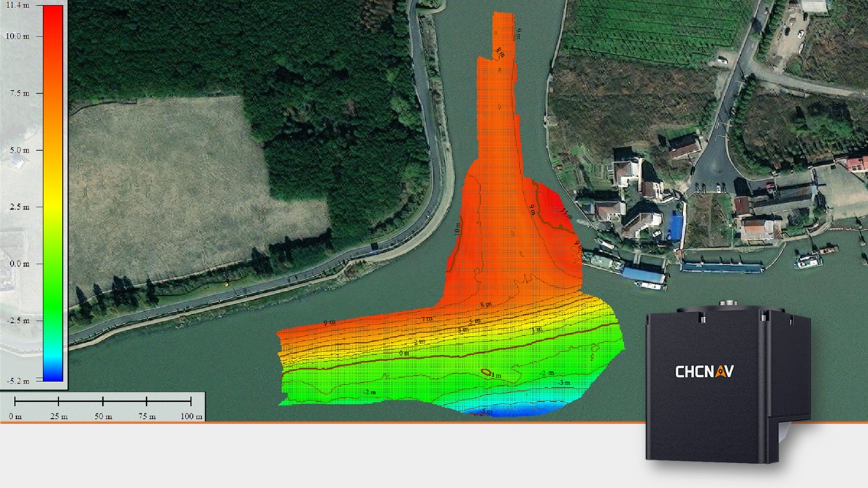This screenshot has width=868, height=488.
Task: Click the 7.5 m label on the legend
Action: 17,94
